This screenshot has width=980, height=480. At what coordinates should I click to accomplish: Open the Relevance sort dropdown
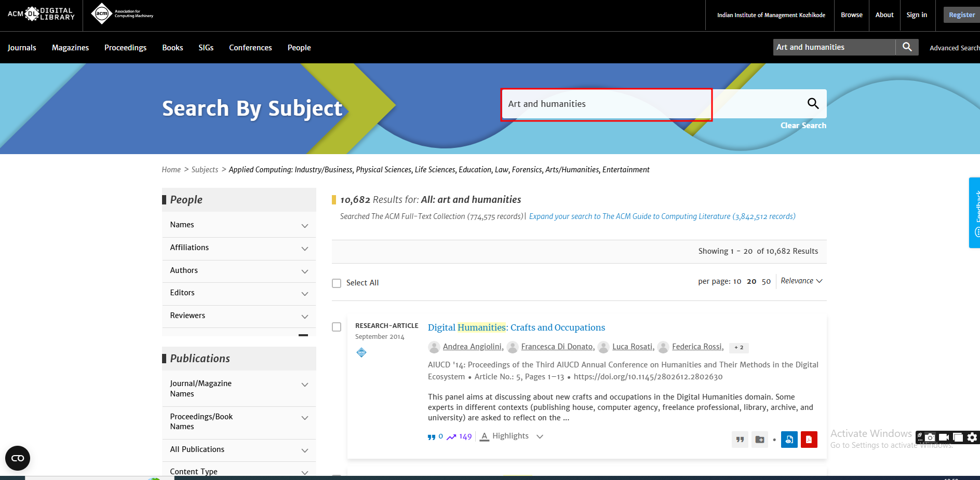[801, 281]
